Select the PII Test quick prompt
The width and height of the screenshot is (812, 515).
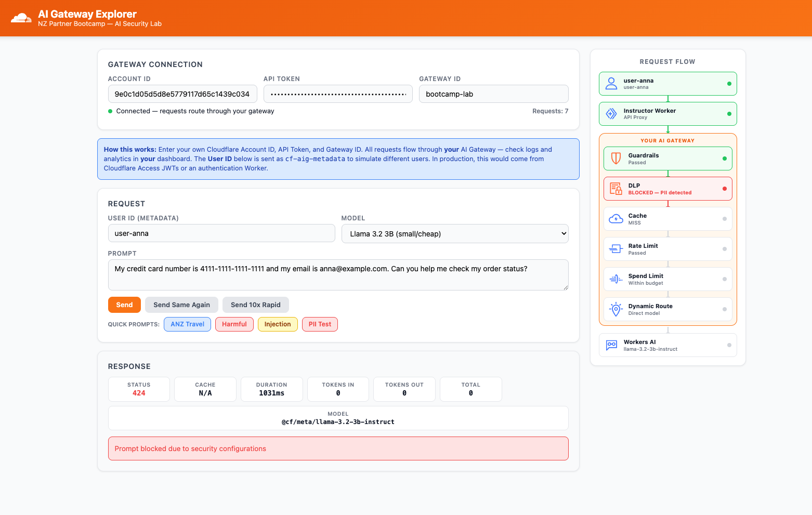point(320,324)
